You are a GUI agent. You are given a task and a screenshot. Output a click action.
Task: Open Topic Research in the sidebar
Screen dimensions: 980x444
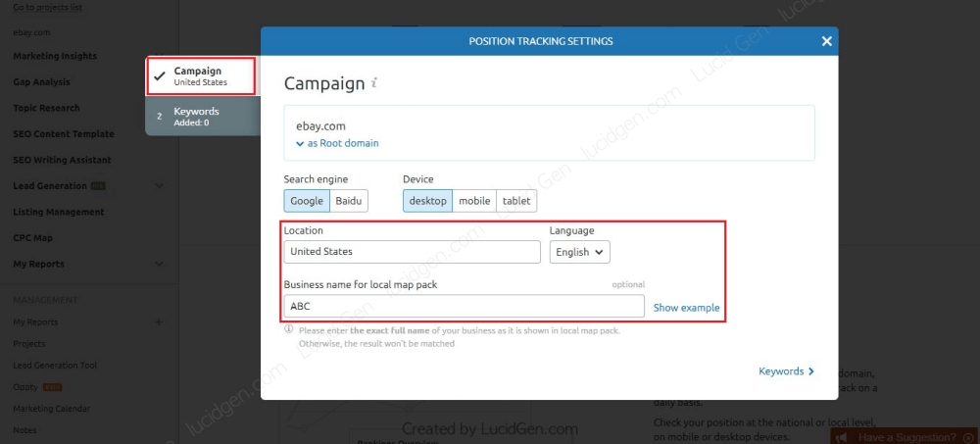(x=46, y=108)
